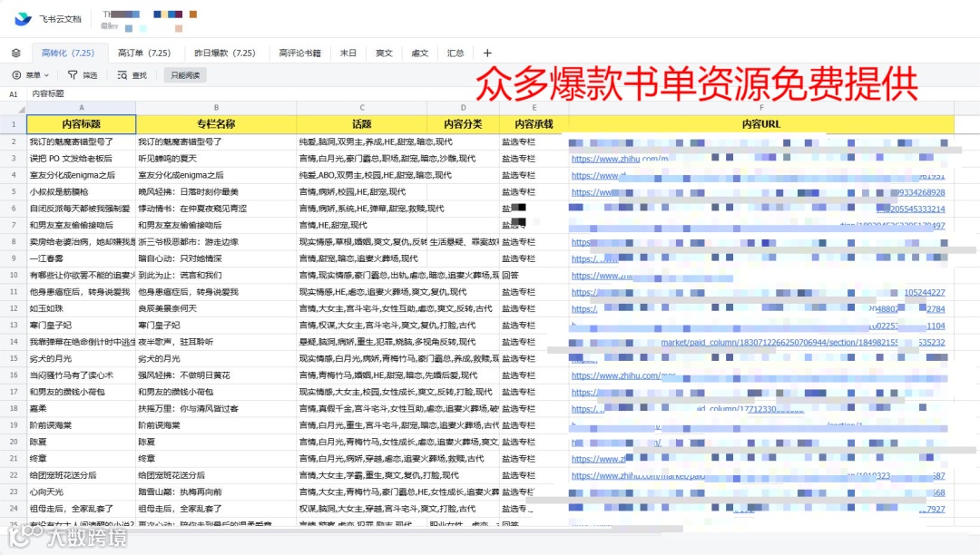Select cell 一江春雾
980x555 pixels.
tap(82, 258)
